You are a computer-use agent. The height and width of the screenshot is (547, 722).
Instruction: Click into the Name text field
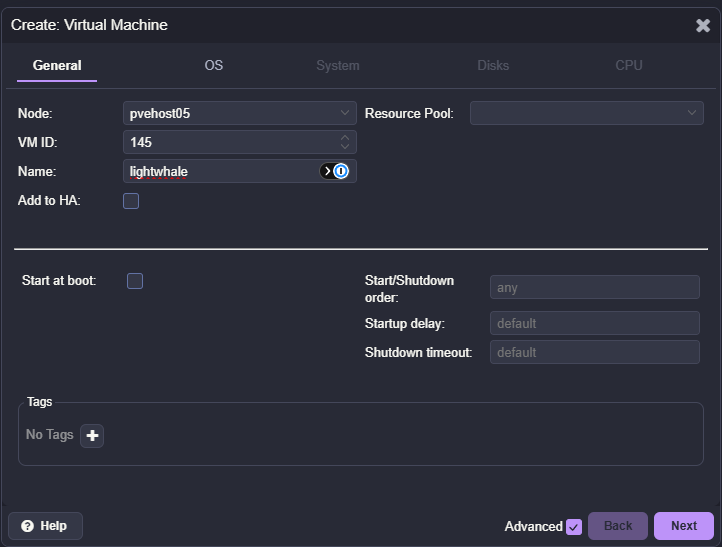tap(220, 171)
